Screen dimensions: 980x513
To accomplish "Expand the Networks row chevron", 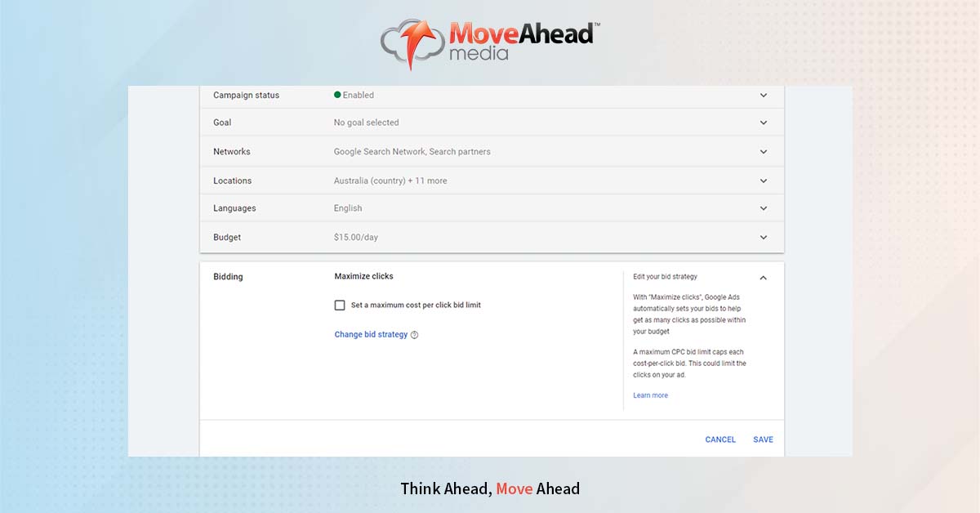I will 764,152.
